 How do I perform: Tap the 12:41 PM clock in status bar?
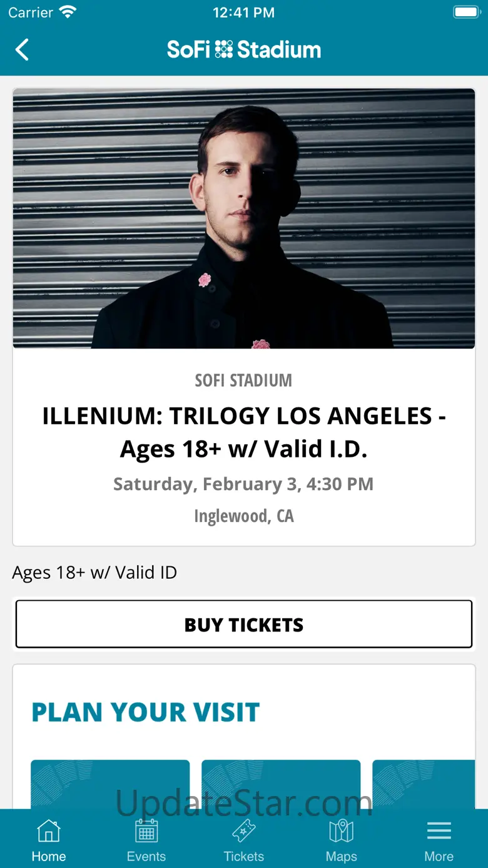click(x=244, y=13)
